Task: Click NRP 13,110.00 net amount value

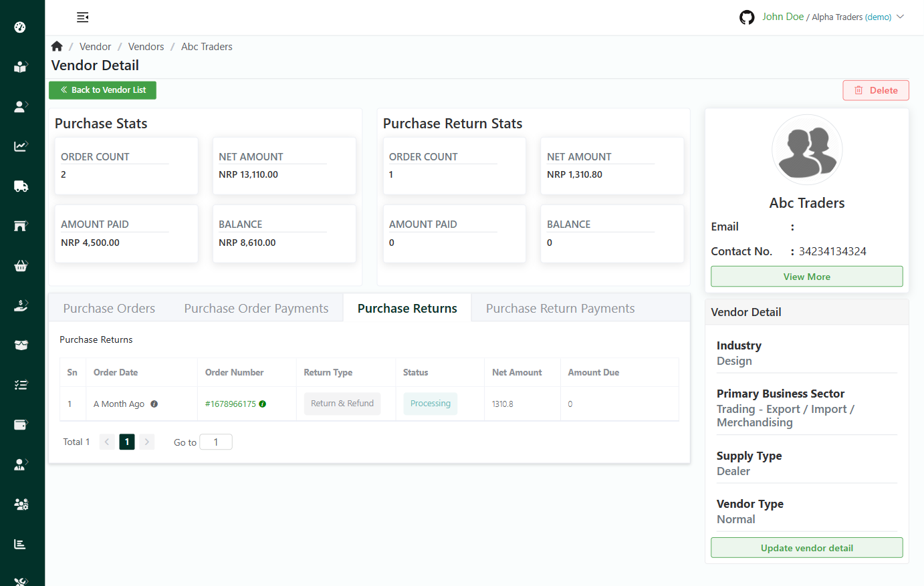Action: 248,174
